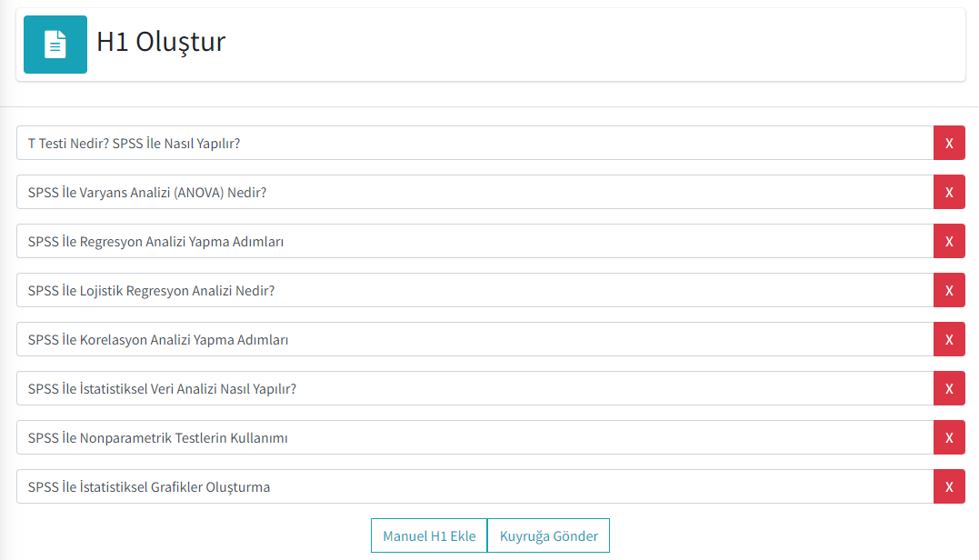Click the Manuel H1 Ekle button
This screenshot has width=979, height=560.
(x=429, y=535)
